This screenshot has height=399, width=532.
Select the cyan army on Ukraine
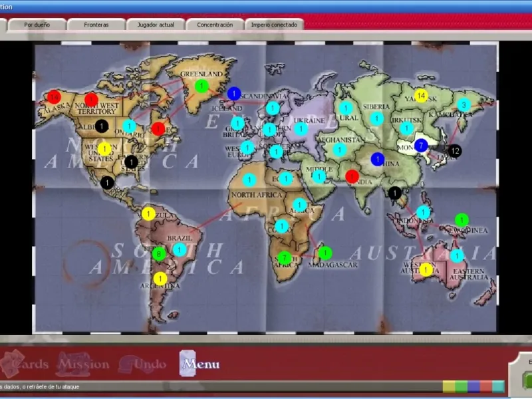[x=301, y=129]
